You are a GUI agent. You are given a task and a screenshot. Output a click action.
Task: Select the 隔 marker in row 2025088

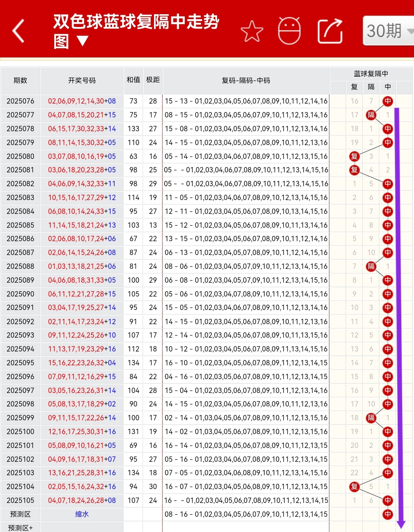pos(370,266)
